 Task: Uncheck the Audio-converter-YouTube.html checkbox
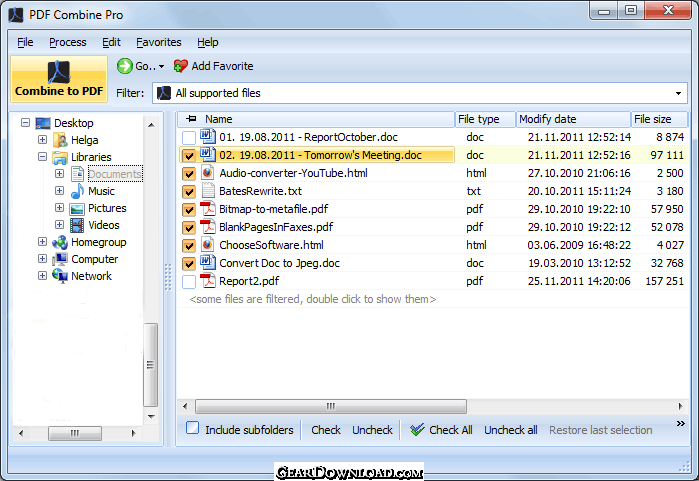189,173
